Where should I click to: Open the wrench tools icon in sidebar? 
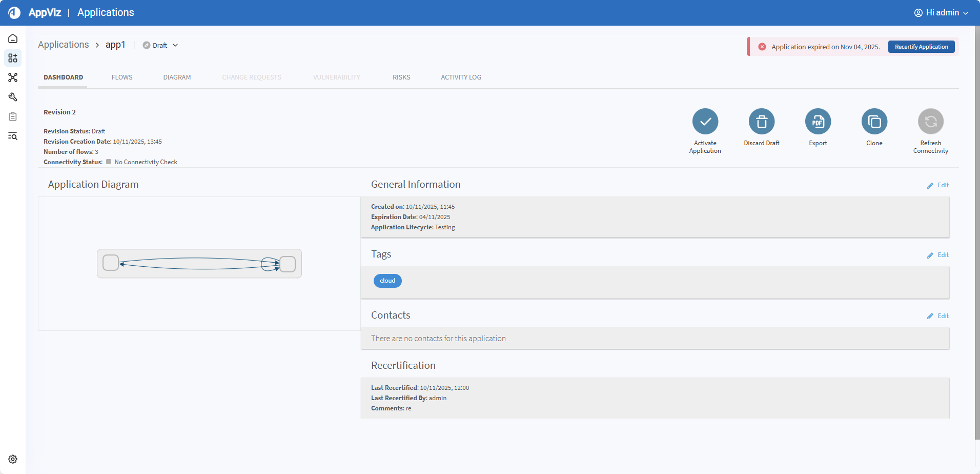(x=13, y=97)
